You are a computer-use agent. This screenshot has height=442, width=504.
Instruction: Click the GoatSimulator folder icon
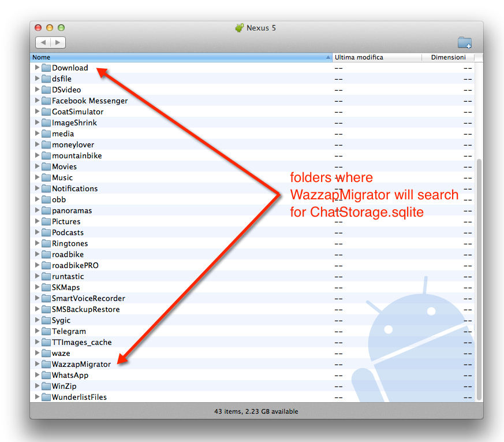[46, 112]
